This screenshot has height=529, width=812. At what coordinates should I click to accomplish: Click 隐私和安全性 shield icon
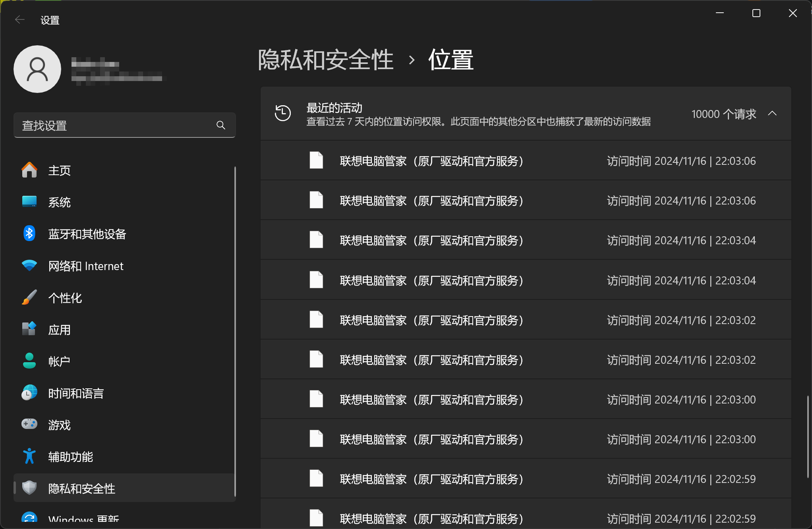click(29, 488)
